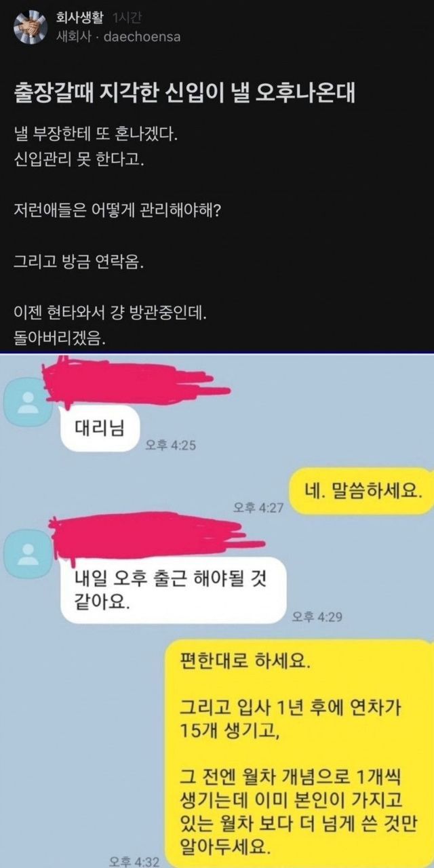The height and width of the screenshot is (868, 434).
Task: Tap the 대리님 message bubble
Action: click(x=99, y=428)
